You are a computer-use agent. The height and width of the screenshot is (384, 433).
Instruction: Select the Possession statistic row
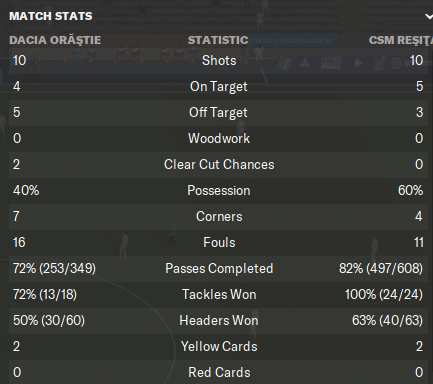pyautogui.click(x=218, y=191)
